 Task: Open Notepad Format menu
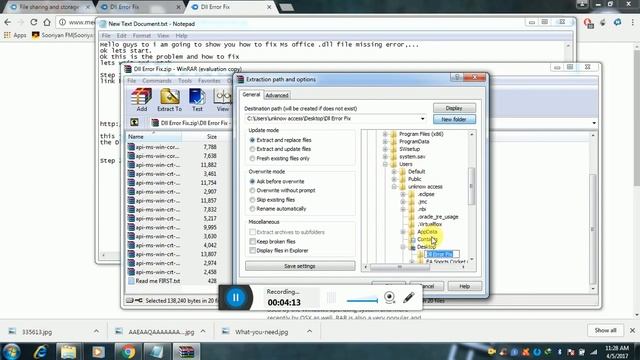pos(142,36)
